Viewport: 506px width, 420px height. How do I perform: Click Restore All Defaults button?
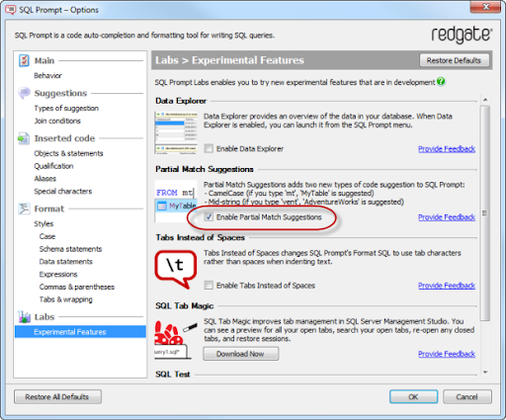[x=57, y=397]
